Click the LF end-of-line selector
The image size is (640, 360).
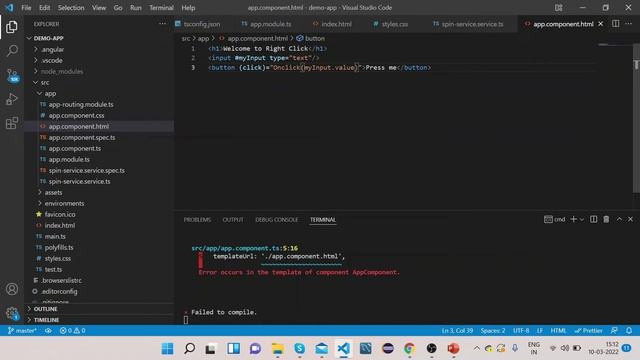540,330
